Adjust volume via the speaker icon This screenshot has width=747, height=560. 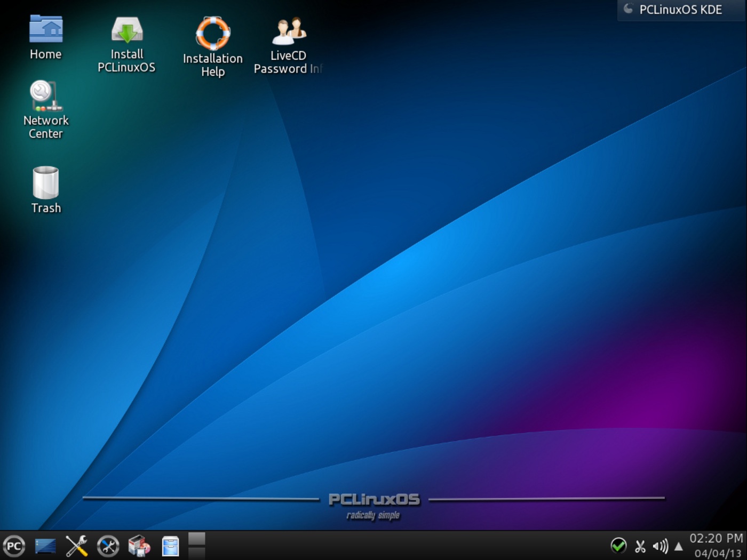660,545
